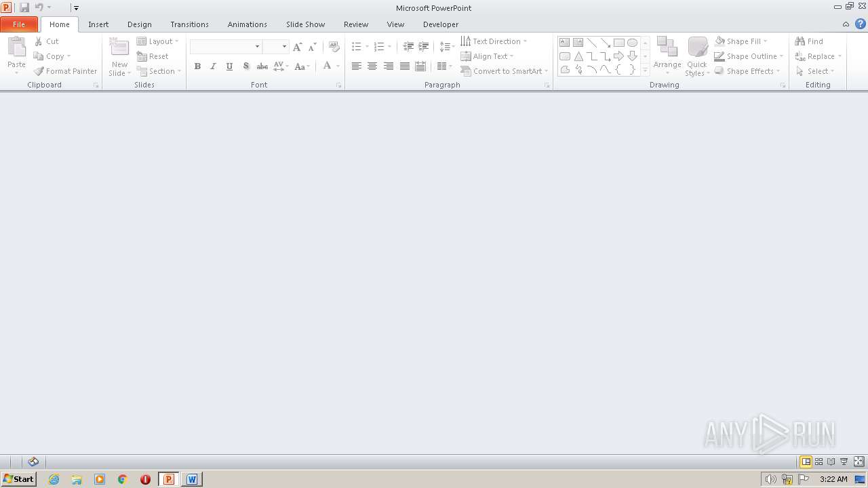868x488 pixels.
Task: Switch to the Transitions tab
Action: pyautogui.click(x=189, y=24)
